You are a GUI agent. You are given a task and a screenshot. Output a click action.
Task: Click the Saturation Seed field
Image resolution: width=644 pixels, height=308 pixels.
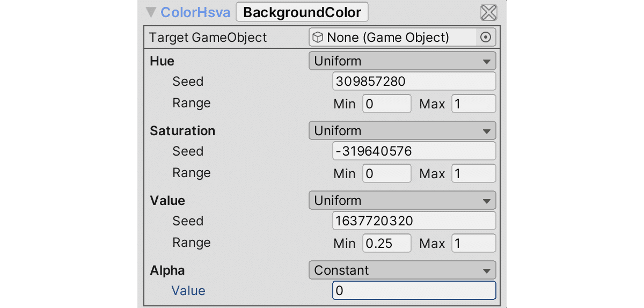click(414, 151)
